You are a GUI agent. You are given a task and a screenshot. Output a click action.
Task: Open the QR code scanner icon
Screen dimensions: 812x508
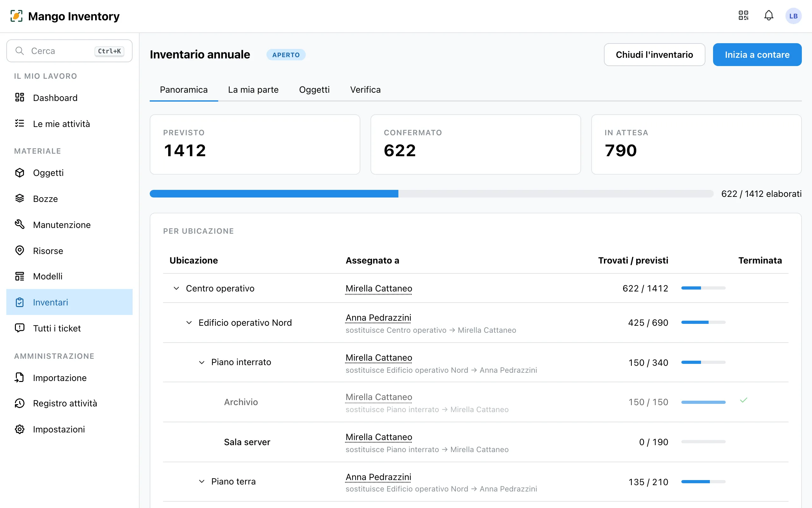click(x=743, y=16)
